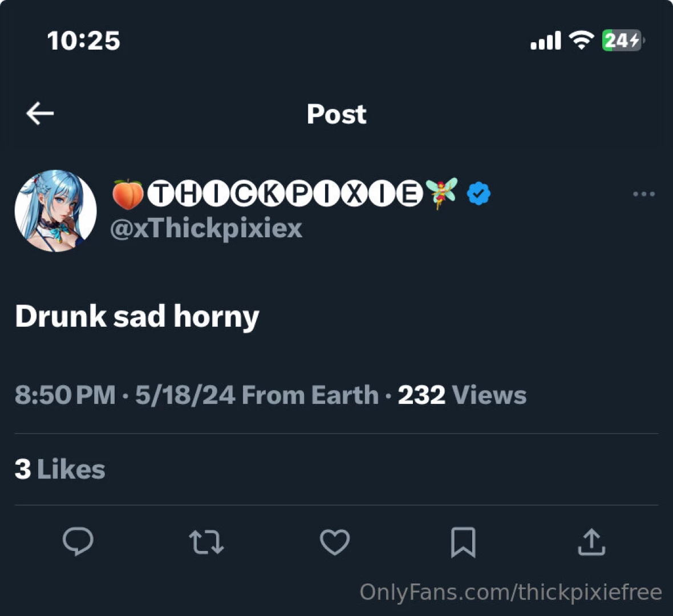Image resolution: width=673 pixels, height=616 pixels.
Task: Tap the Post header title
Action: point(336,114)
